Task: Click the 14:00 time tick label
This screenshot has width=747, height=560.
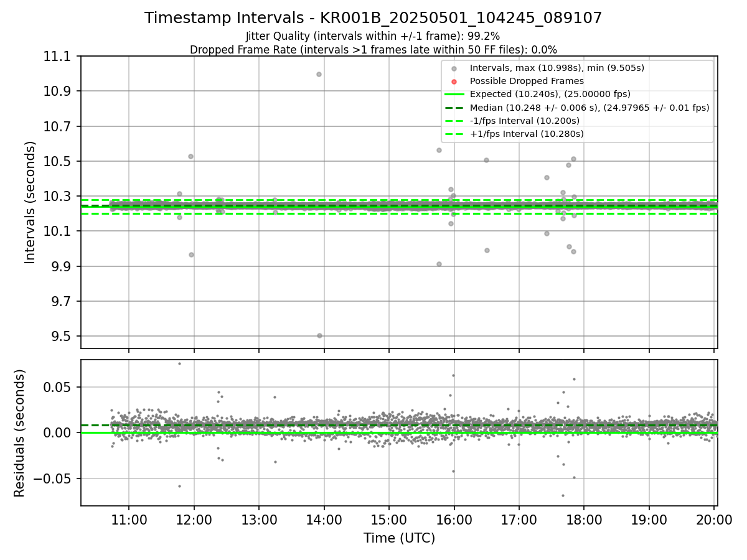Action: [x=324, y=520]
